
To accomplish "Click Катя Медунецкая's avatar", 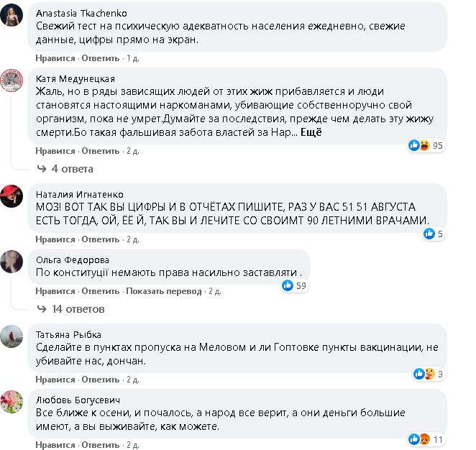I will coord(12,81).
